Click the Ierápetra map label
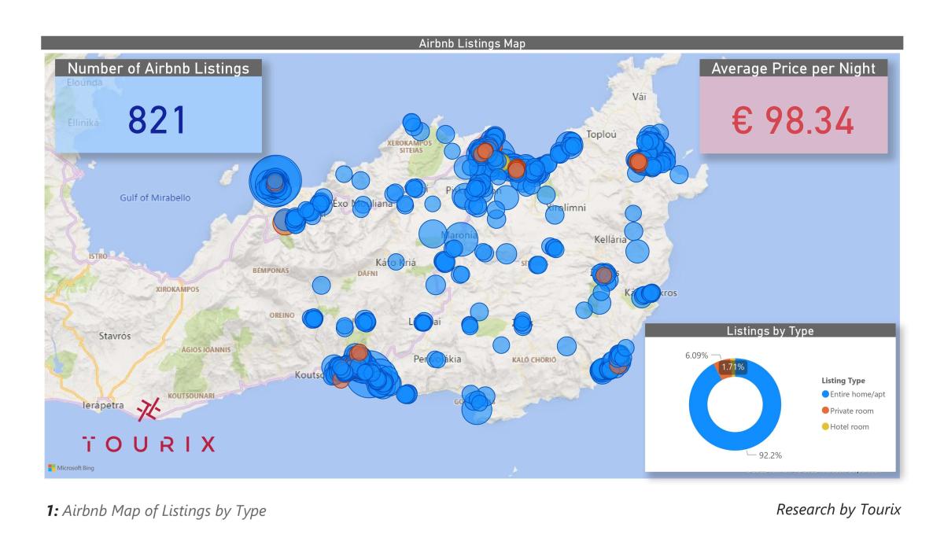This screenshot has height=560, width=944. point(103,404)
